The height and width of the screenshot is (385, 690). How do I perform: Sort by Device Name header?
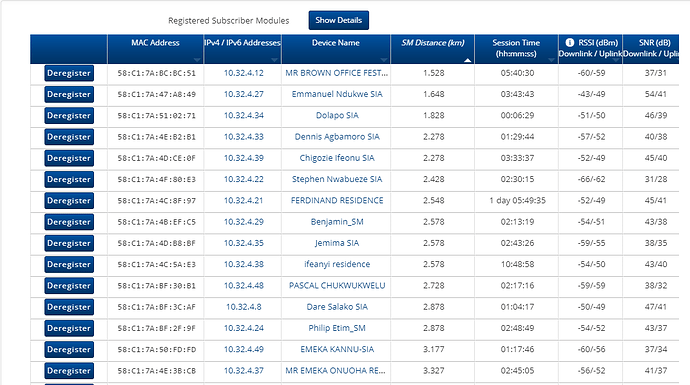tap(336, 43)
